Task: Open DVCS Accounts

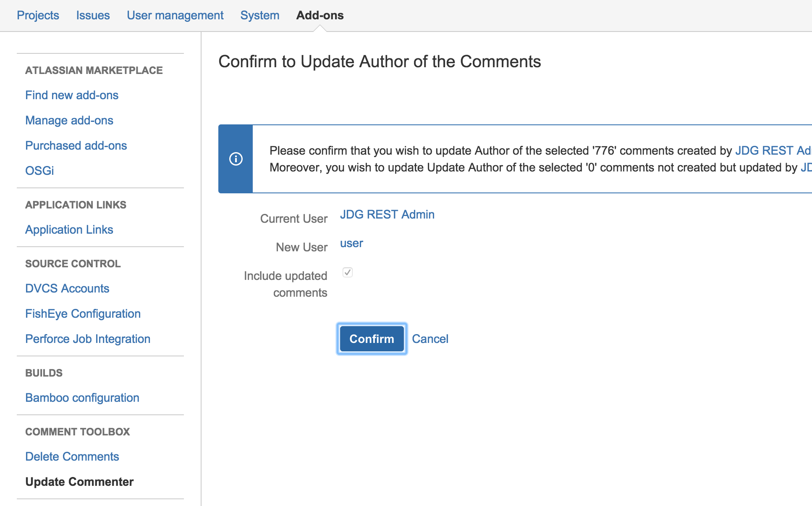Action: coord(67,288)
